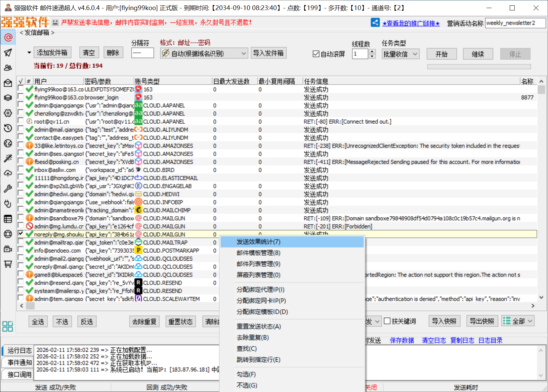Open the 自动(根据域名识别) format dropdown

point(204,53)
